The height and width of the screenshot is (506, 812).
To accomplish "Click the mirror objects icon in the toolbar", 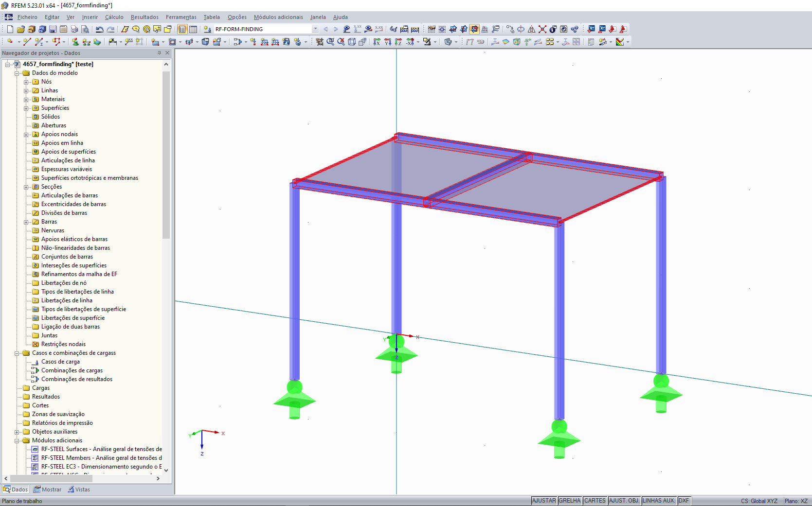I will click(x=532, y=29).
